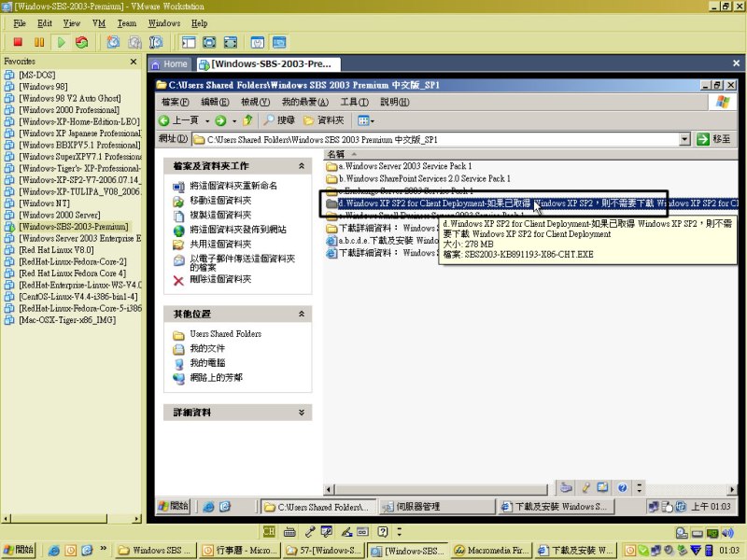Open the Team menu
This screenshot has height=560, width=747.
click(x=127, y=22)
